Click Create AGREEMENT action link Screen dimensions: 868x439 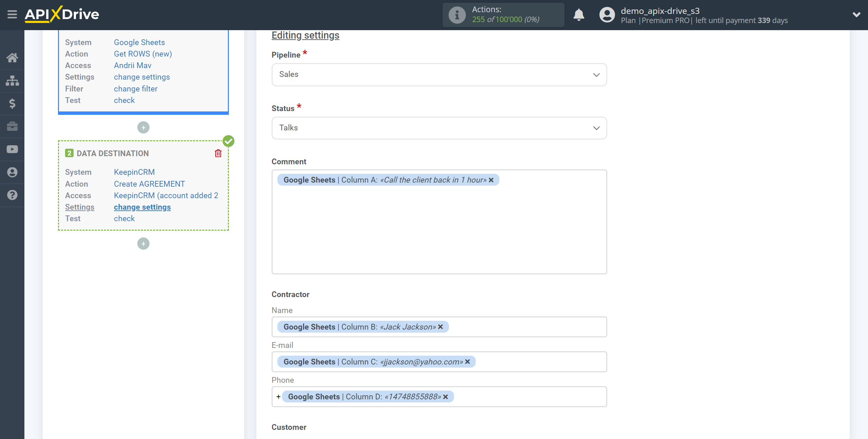click(x=149, y=184)
